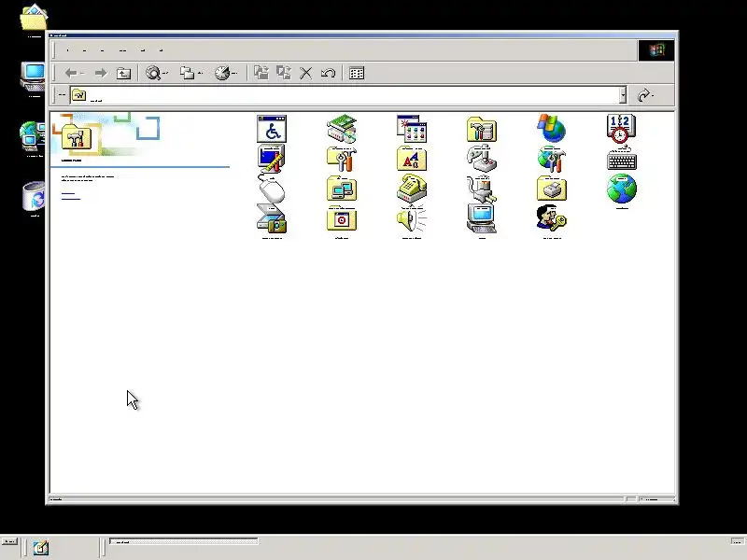Open the Mouse icon

click(272, 189)
